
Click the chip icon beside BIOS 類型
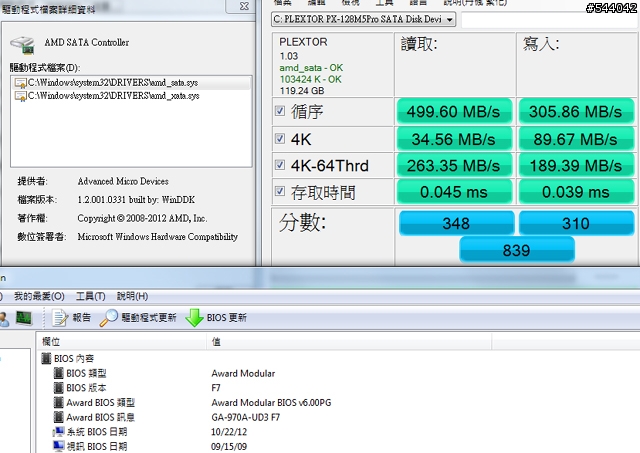coord(59,373)
